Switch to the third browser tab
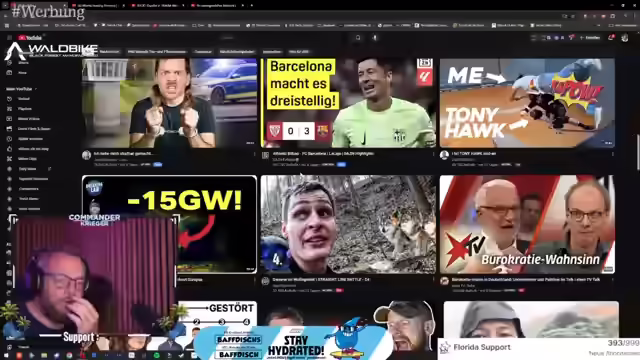The height and width of the screenshot is (360, 640). 157,6
